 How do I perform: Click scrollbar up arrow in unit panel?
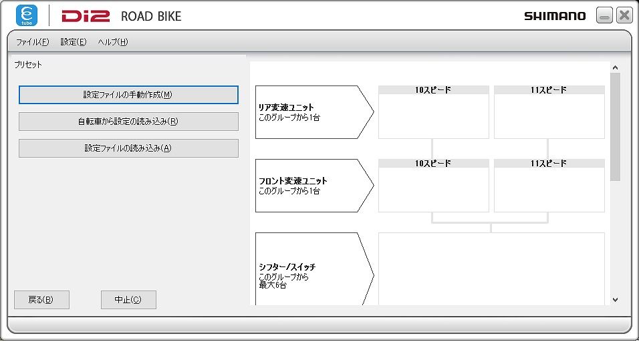616,67
